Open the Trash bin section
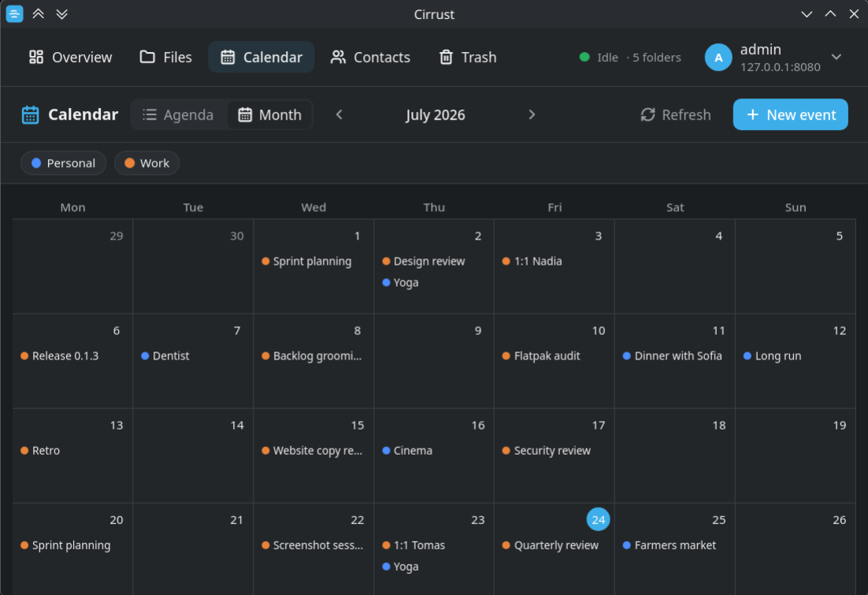The width and height of the screenshot is (868, 595). [468, 57]
